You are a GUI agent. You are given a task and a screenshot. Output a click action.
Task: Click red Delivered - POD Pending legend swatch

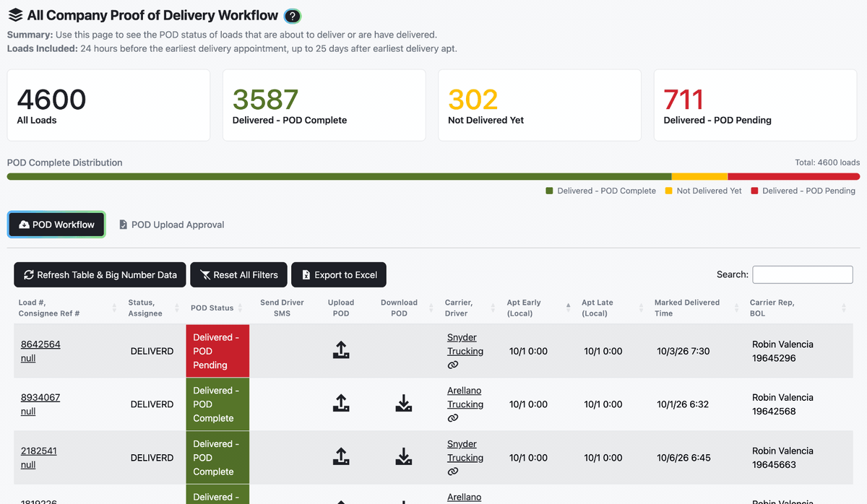tap(754, 191)
